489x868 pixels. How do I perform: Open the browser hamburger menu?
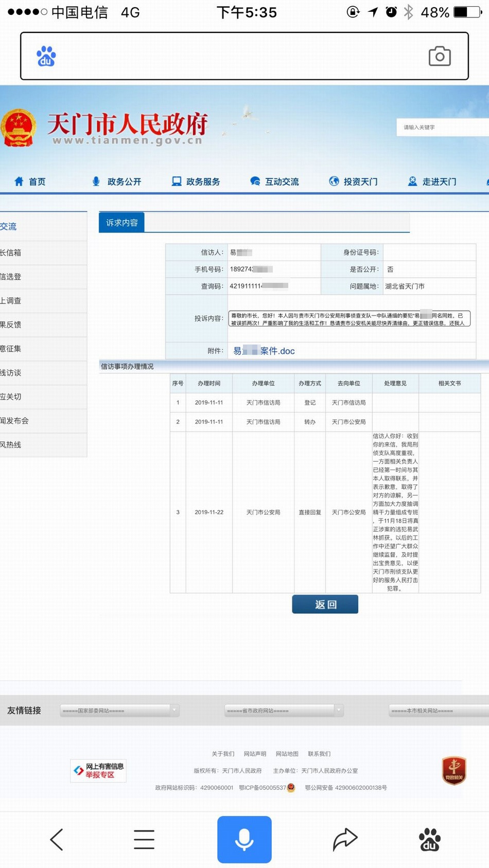point(144,839)
